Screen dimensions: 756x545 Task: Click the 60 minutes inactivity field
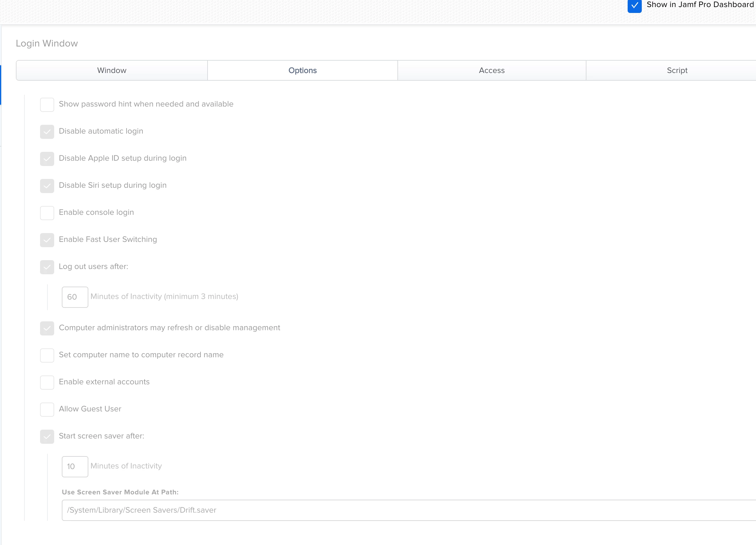(75, 297)
